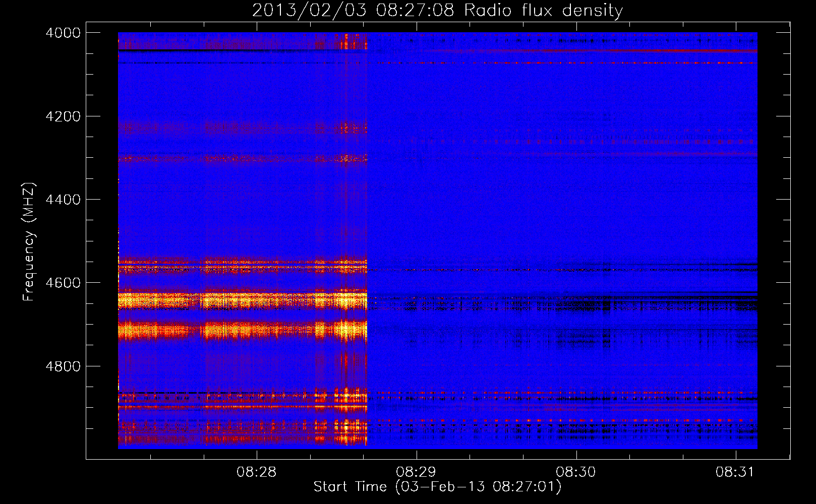Click the 08:31 time tick label

click(x=735, y=472)
